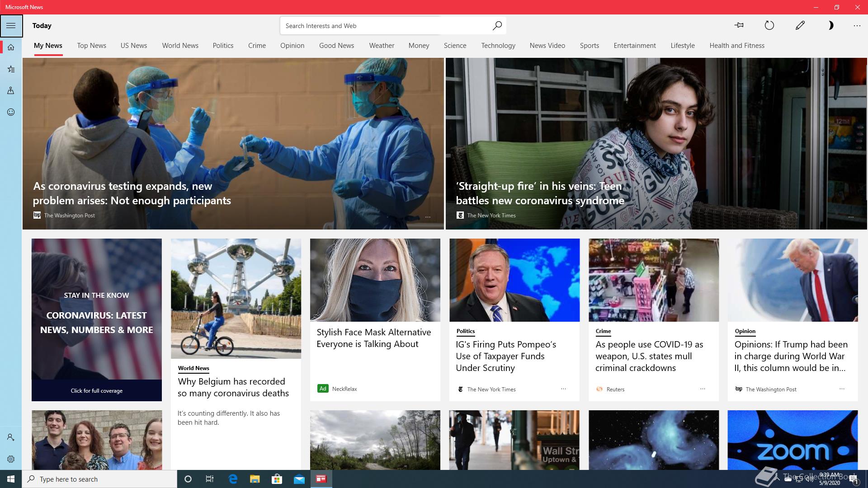This screenshot has height=488, width=868.
Task: Open Task View in taskbar
Action: coord(210,479)
